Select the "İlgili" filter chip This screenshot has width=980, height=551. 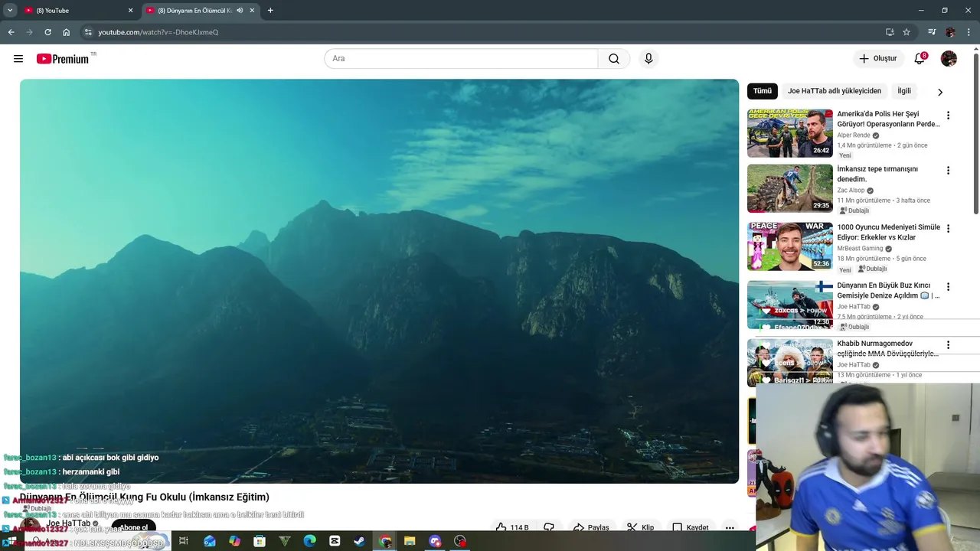pos(904,91)
